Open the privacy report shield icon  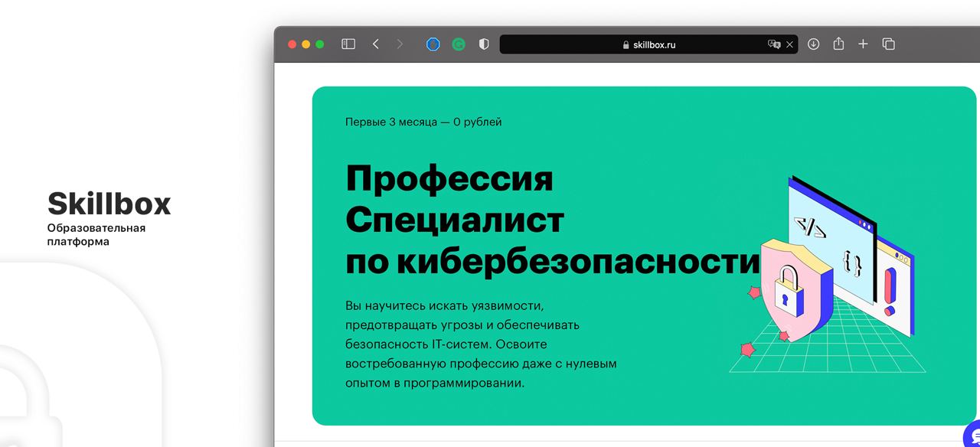(484, 44)
